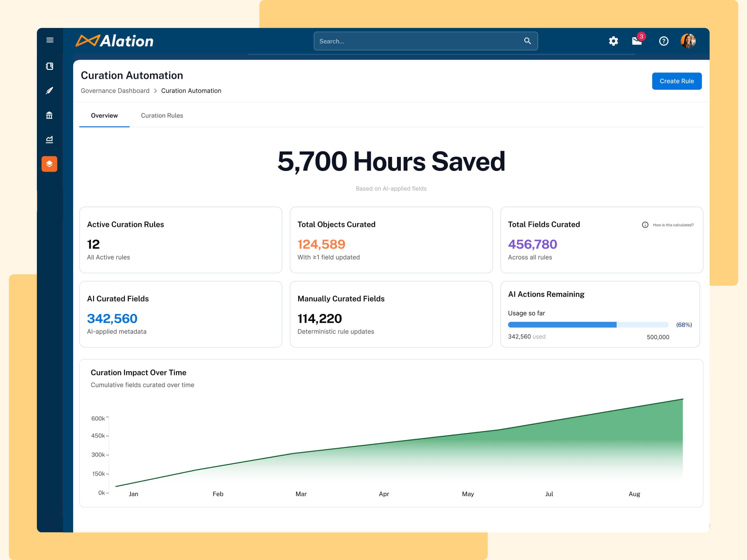Viewport: 747px width, 560px height.
Task: Open the catalog notebook icon in sidebar
Action: (49, 66)
